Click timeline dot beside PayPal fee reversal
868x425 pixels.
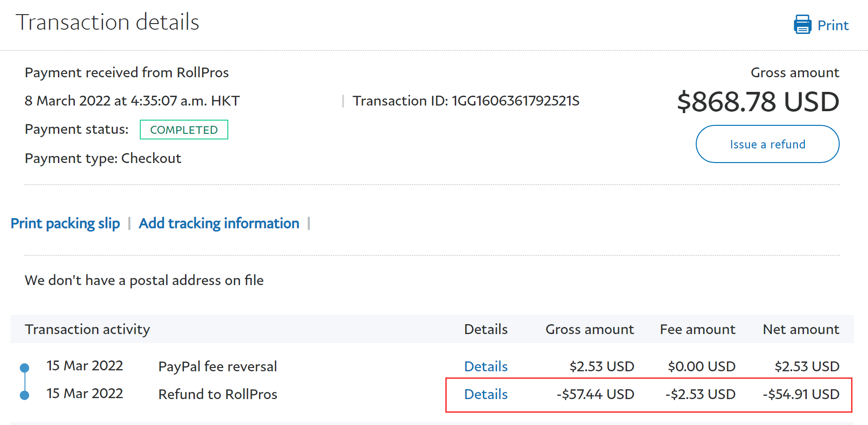[x=24, y=368]
